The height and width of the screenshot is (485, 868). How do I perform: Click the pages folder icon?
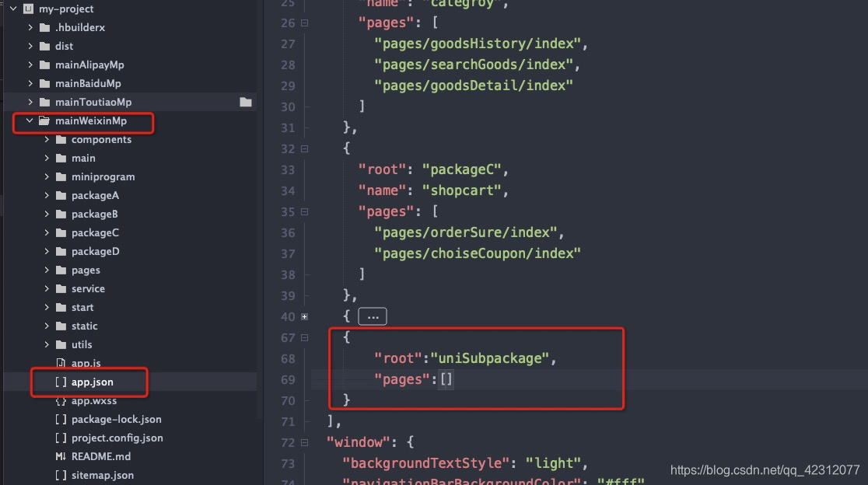61,270
